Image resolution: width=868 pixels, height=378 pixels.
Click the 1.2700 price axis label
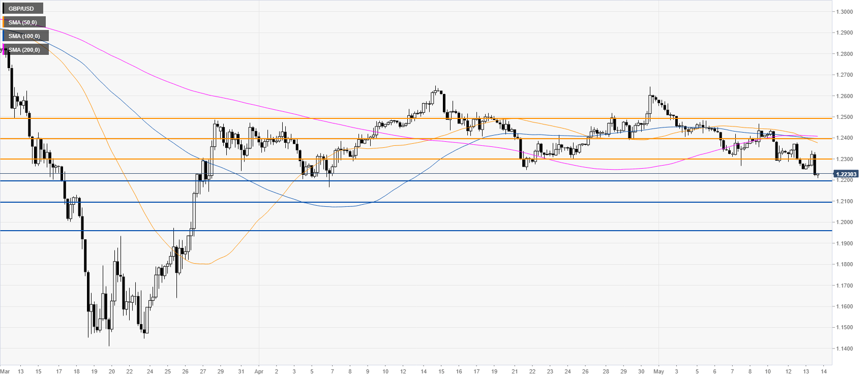coord(844,75)
